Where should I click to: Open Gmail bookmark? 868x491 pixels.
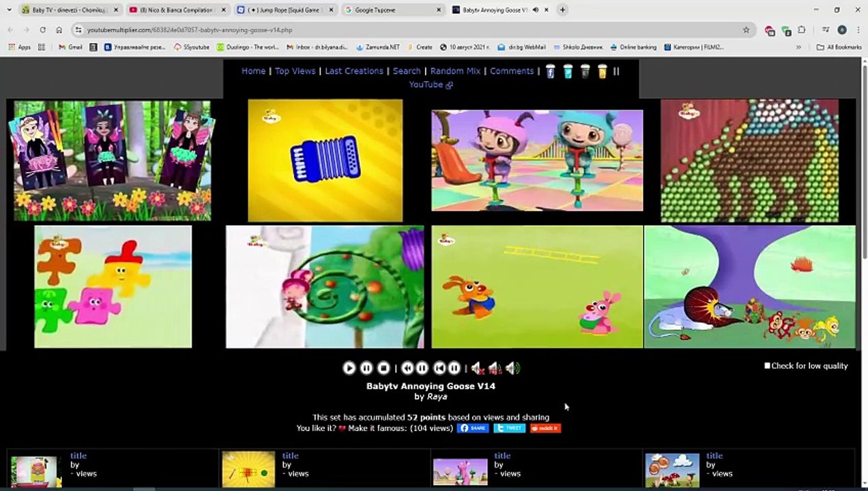pyautogui.click(x=70, y=47)
